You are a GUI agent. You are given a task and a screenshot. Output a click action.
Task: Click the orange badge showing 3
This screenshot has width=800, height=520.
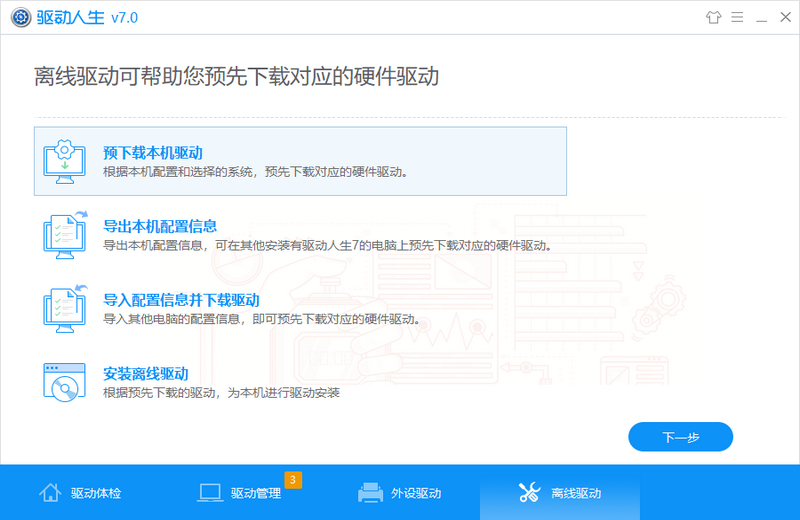pyautogui.click(x=293, y=480)
